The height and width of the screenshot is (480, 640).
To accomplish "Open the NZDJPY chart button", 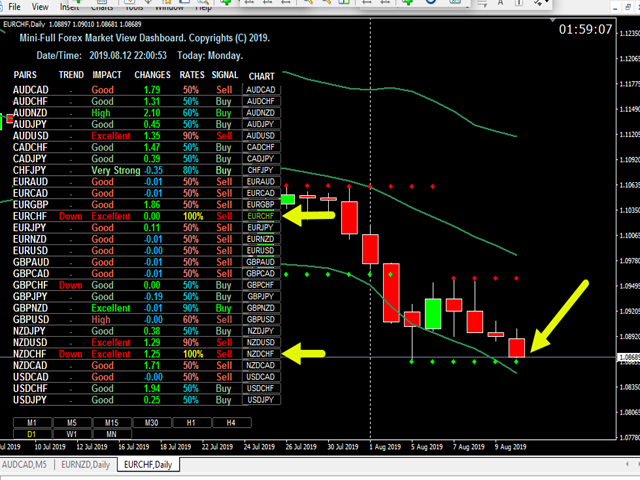I will 261,331.
